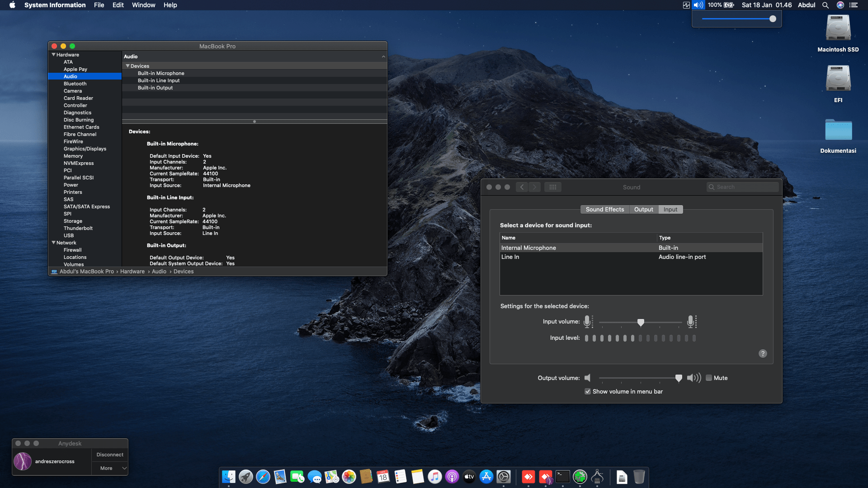Click the Sound preferences Search field
Image resolution: width=868 pixels, height=488 pixels.
[742, 187]
